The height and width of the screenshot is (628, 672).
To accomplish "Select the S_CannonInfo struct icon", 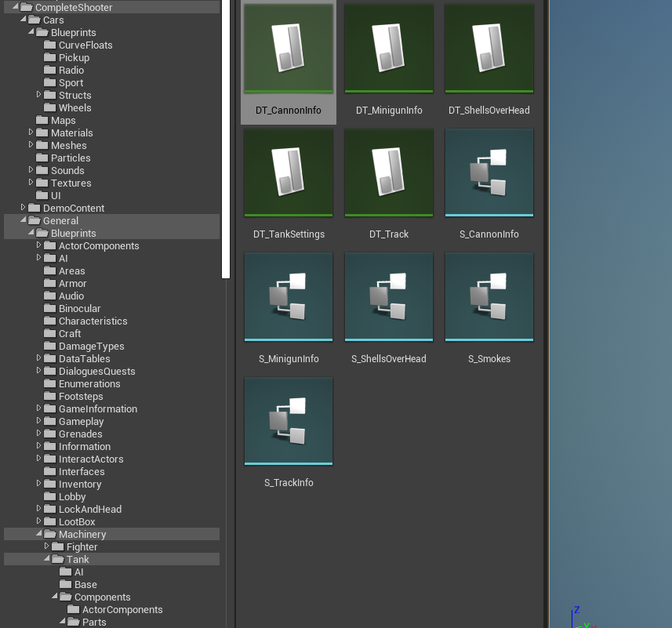I will click(489, 172).
